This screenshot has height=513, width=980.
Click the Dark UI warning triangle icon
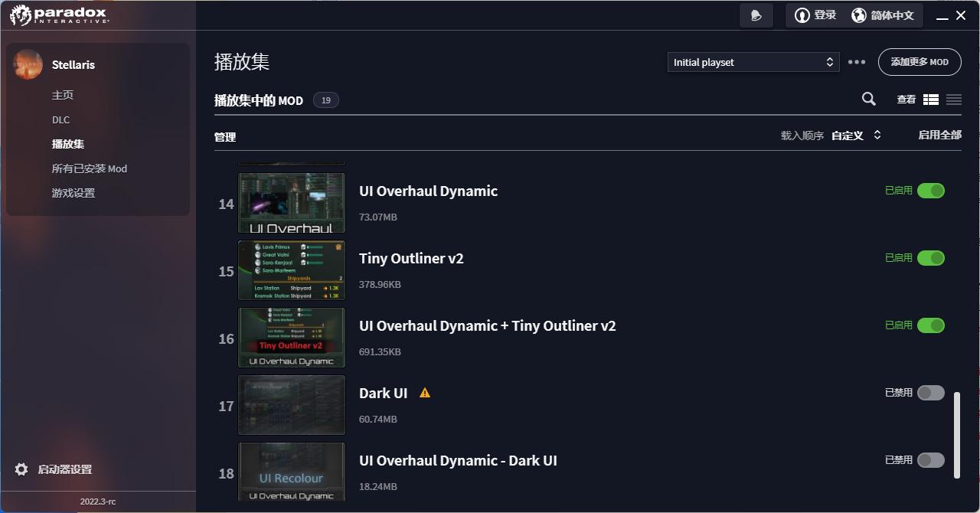(x=425, y=393)
